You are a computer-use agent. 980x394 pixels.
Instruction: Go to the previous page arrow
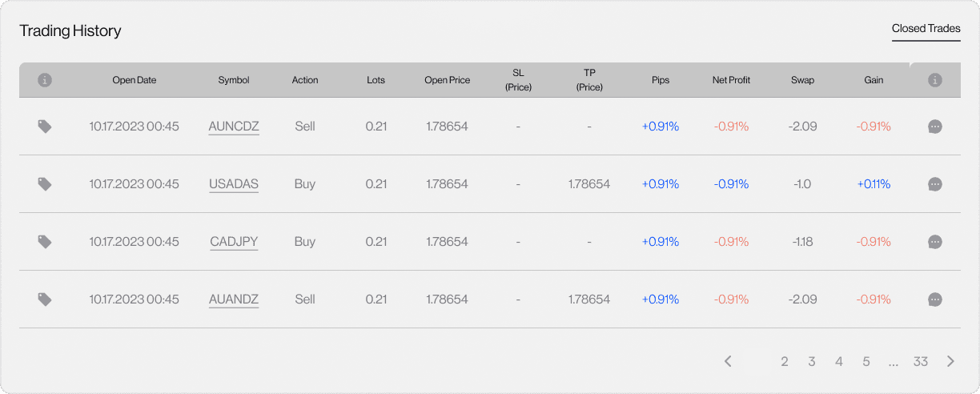[728, 361]
